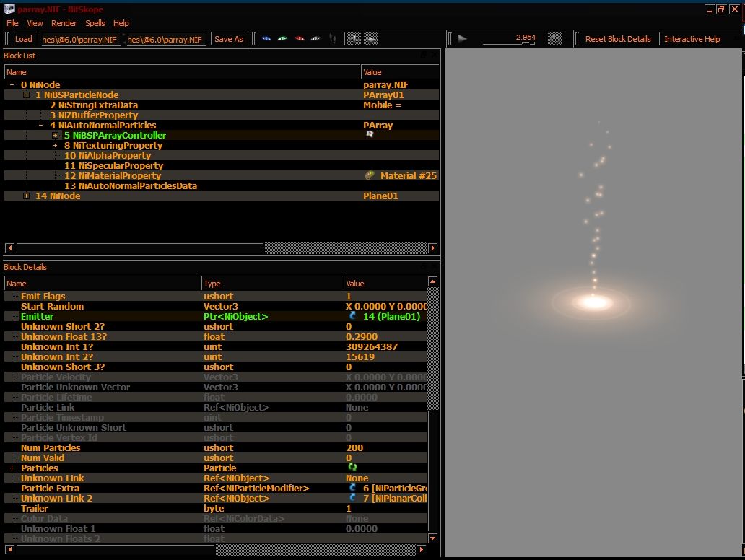Select the Trailer row

click(216, 508)
